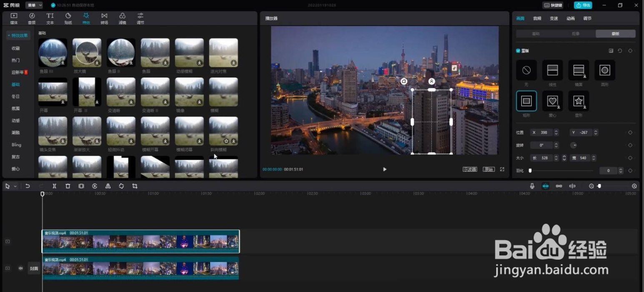Select the 热门 effects category
This screenshot has width=644, height=292.
click(16, 60)
